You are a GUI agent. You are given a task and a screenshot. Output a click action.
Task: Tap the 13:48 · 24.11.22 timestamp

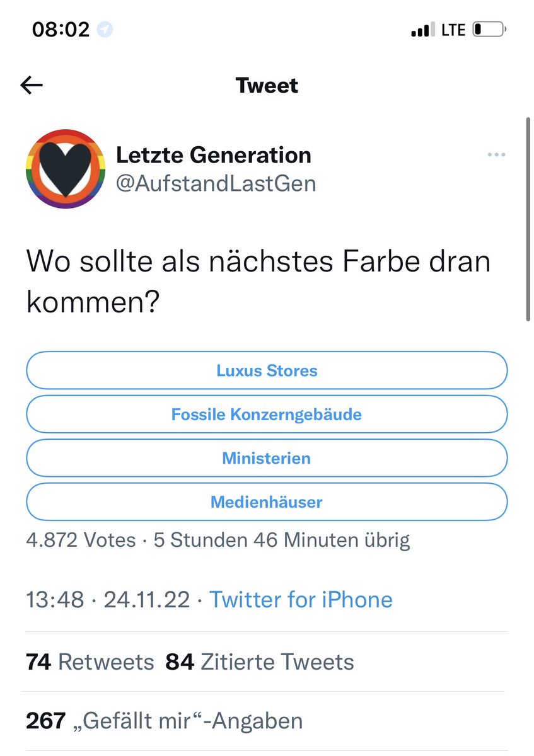click(108, 599)
